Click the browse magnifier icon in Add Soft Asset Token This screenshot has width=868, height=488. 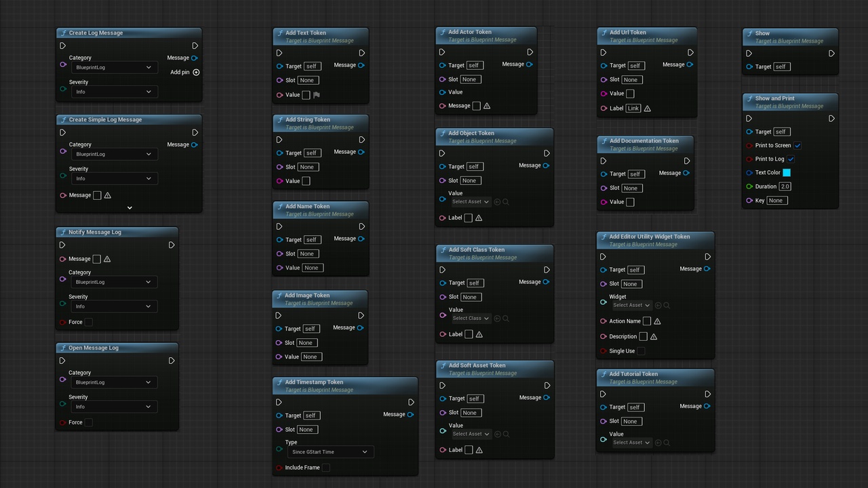[506, 434]
